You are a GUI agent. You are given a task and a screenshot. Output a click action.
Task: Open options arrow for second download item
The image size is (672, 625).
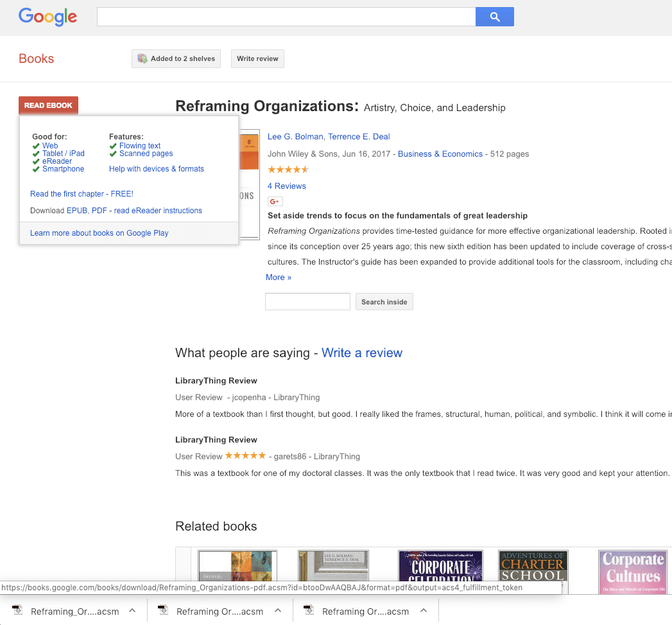[x=278, y=610]
